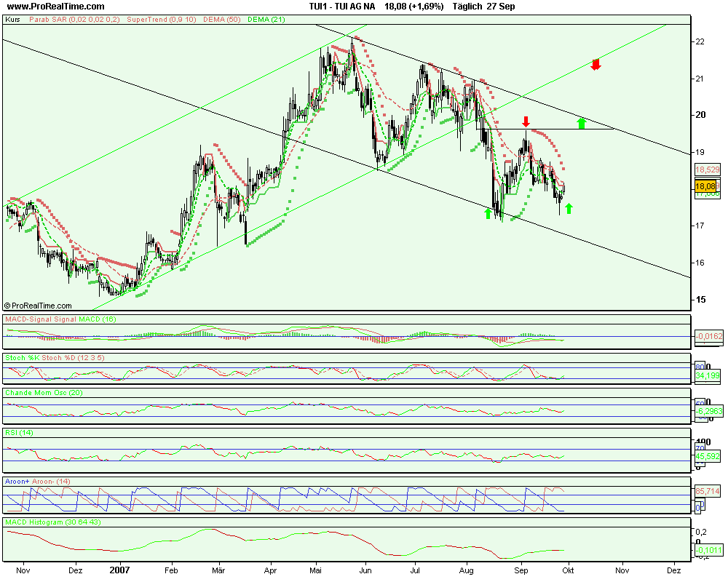This screenshot has height=582, width=728.
Task: Click the 21 price axis label
Action: [x=700, y=79]
